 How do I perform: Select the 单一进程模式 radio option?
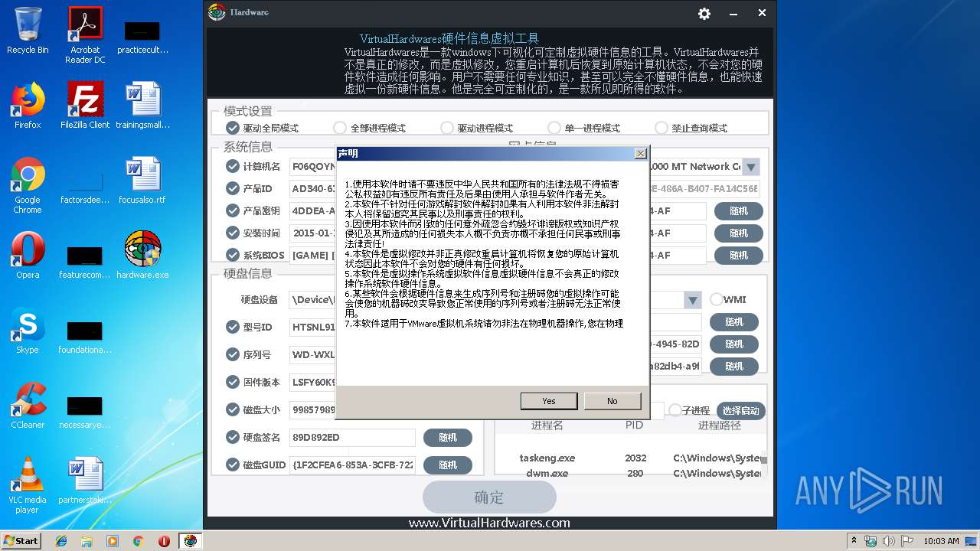click(554, 128)
